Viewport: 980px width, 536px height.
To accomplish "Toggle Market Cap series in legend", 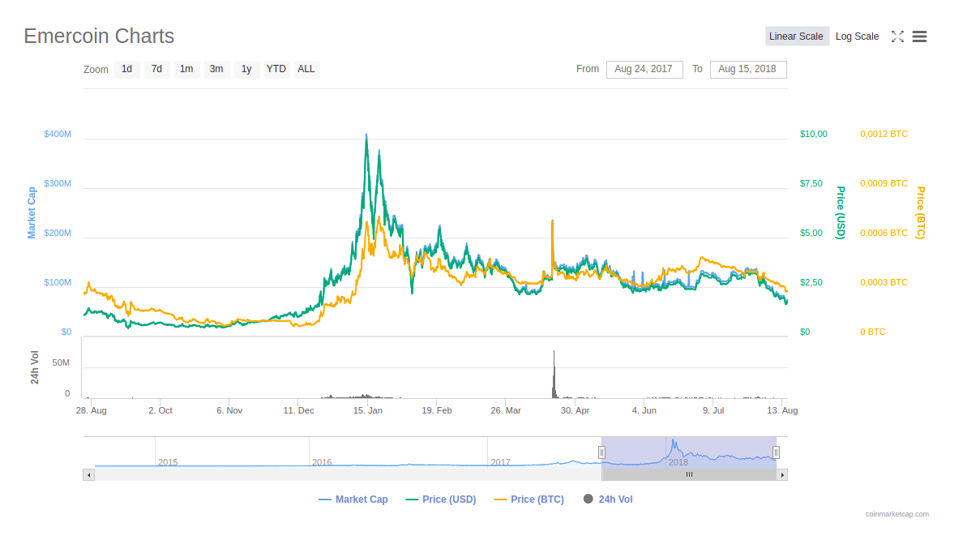I will click(353, 500).
